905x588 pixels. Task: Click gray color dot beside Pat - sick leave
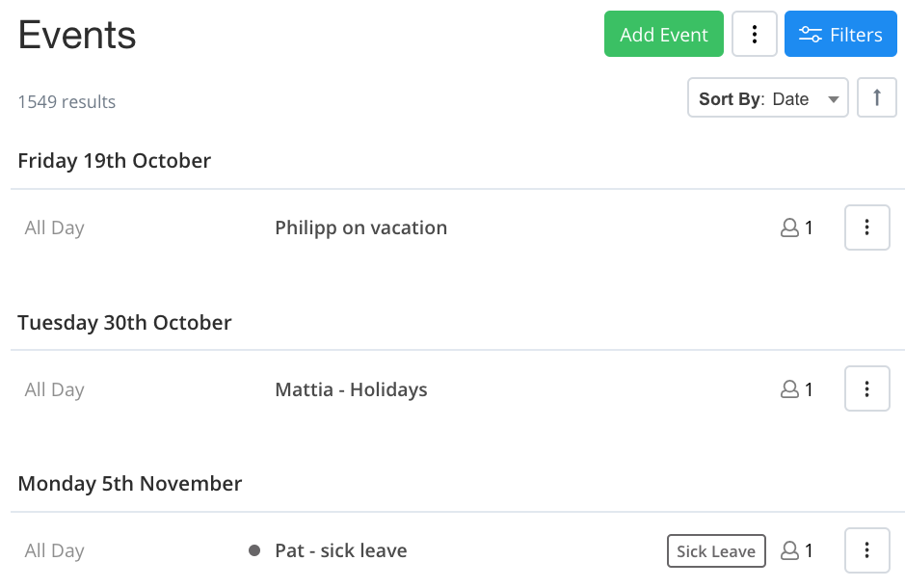tap(254, 550)
